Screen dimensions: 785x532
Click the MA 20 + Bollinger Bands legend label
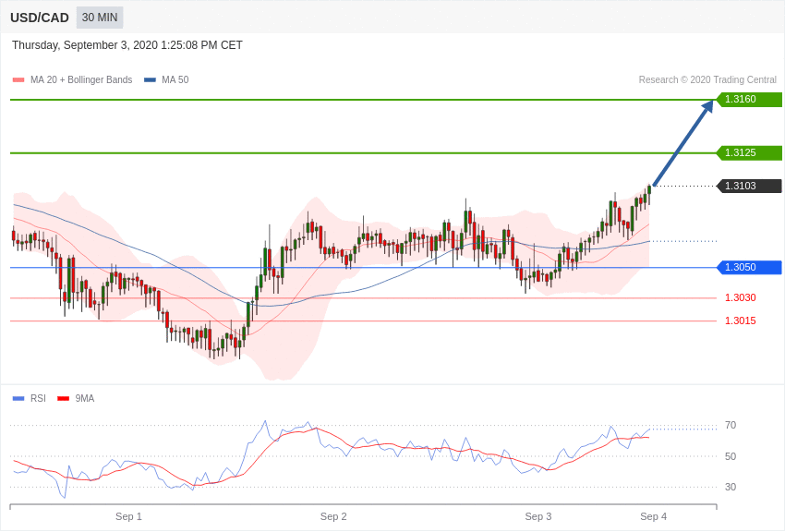pyautogui.click(x=81, y=80)
